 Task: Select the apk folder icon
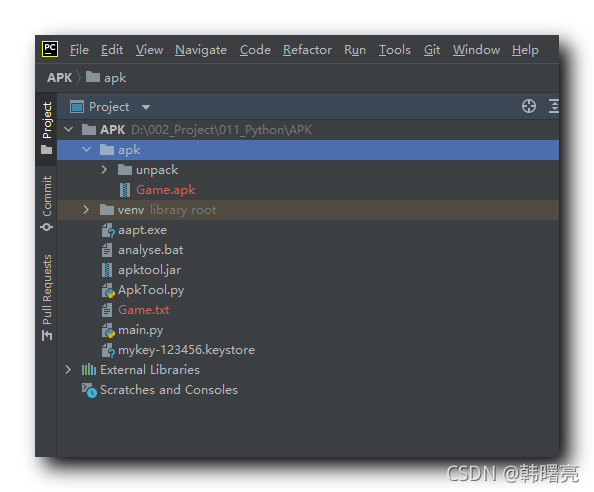(107, 150)
